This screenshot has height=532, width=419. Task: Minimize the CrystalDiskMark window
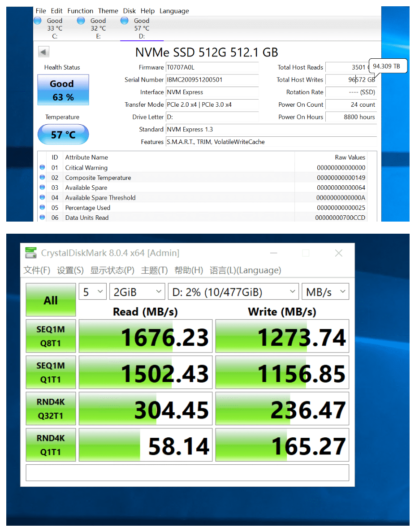pos(274,253)
